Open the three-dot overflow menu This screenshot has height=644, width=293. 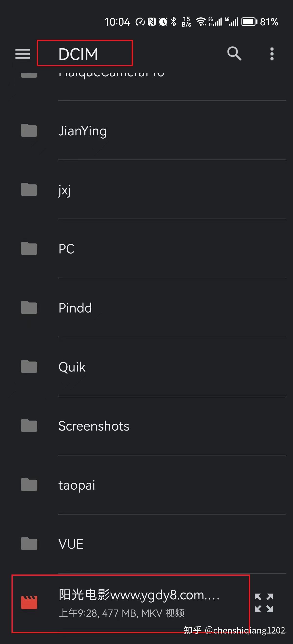[272, 54]
